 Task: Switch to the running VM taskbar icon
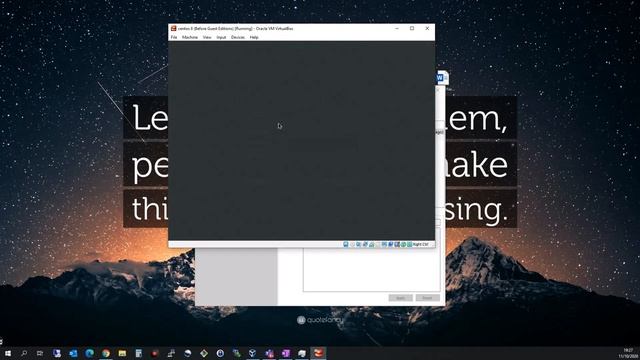coord(318,353)
